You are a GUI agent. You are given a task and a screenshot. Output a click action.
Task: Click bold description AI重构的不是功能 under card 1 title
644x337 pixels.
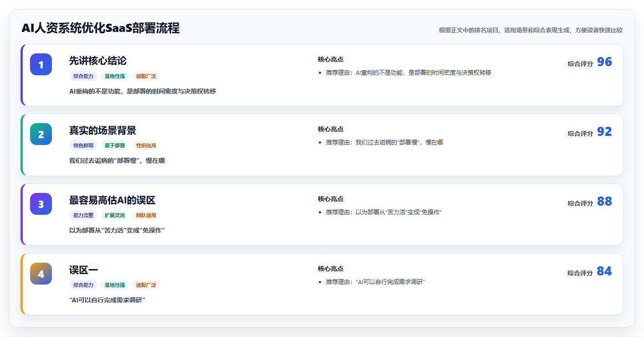pyautogui.click(x=143, y=91)
